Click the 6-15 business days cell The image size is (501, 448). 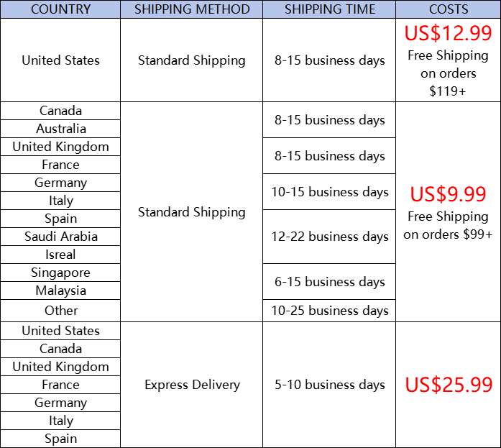pyautogui.click(x=329, y=282)
